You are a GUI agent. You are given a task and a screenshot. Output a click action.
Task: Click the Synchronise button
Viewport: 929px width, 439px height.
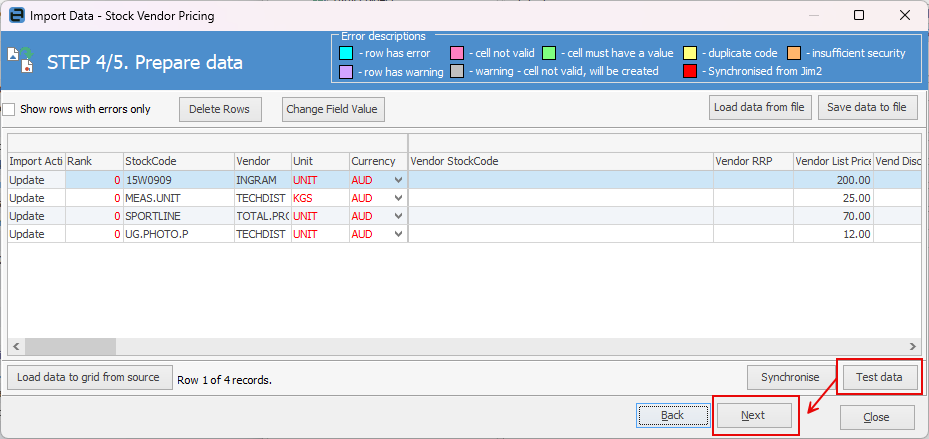790,377
